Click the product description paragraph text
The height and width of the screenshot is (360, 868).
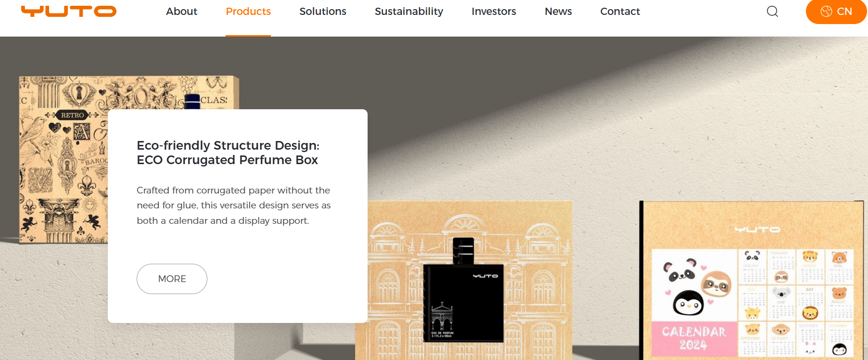[x=234, y=206]
